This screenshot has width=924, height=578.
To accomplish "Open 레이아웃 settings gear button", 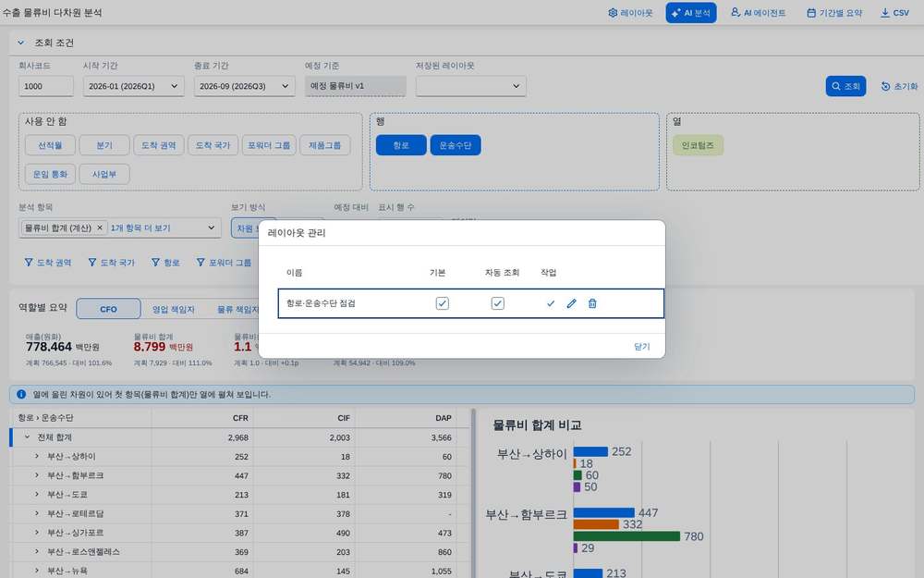I will point(630,12).
